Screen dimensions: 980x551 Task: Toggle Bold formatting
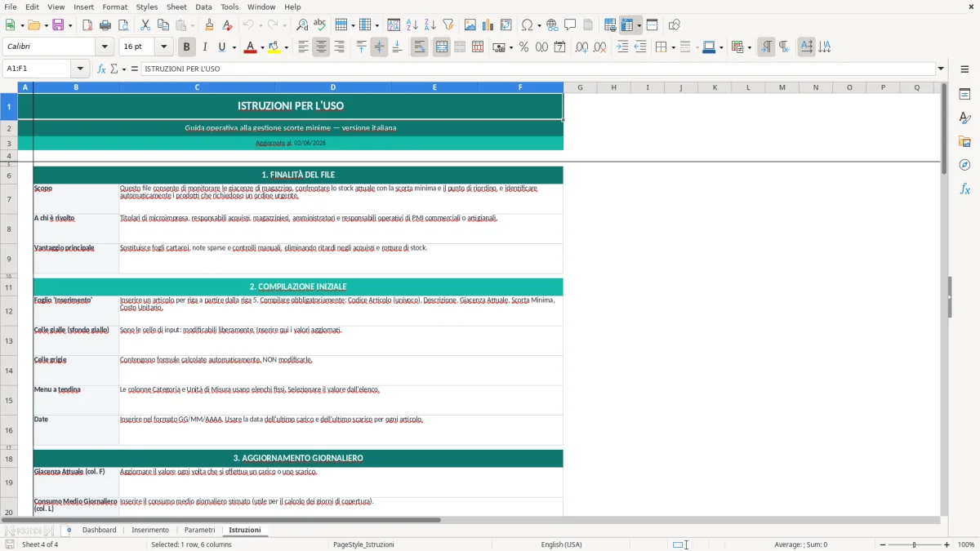(187, 47)
